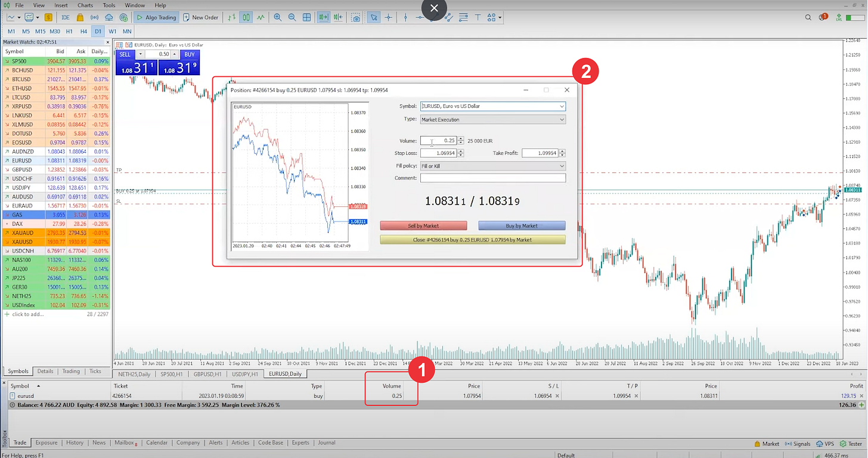Open the templates dropdown arrow in toolbar
868x458 pixels.
click(37, 17)
